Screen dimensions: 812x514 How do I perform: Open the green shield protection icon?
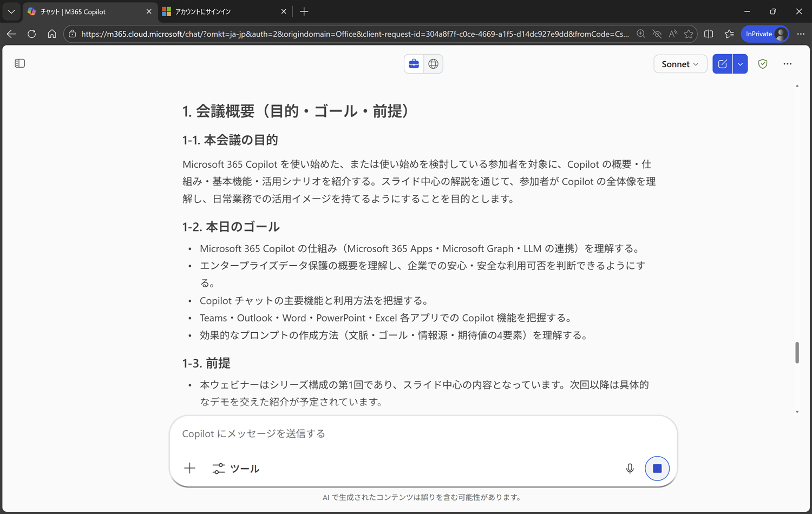point(762,63)
